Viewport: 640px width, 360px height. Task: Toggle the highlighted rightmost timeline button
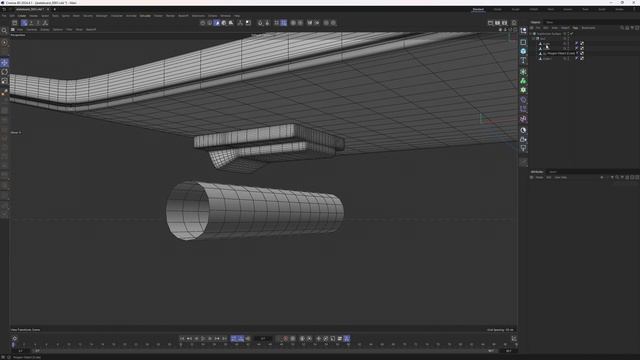point(347,339)
